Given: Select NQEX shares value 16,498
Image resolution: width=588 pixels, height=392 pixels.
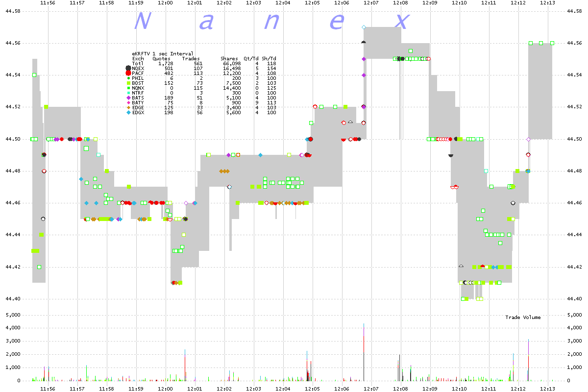Looking at the screenshot, I should coord(232,68).
